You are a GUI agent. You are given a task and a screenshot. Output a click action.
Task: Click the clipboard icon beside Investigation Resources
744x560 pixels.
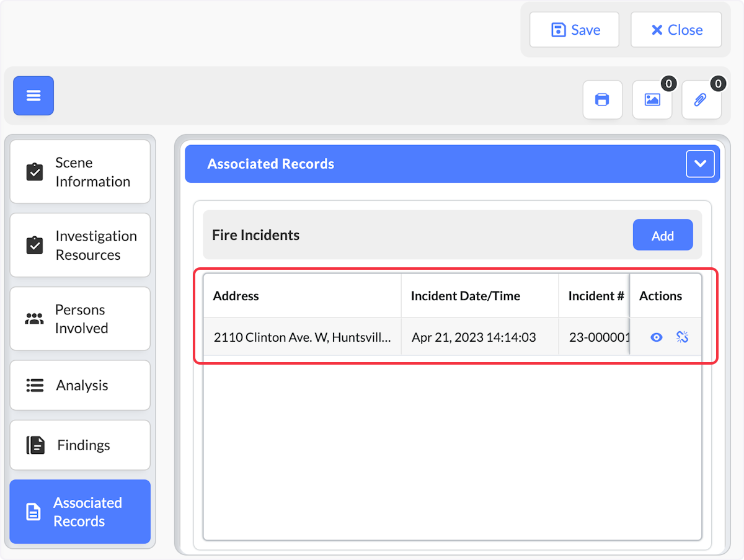[x=35, y=245]
